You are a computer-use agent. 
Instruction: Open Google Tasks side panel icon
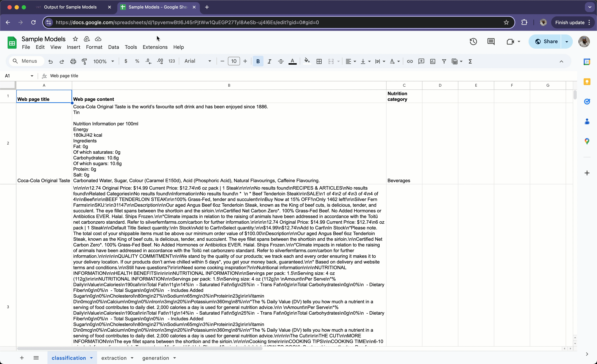pos(587,101)
